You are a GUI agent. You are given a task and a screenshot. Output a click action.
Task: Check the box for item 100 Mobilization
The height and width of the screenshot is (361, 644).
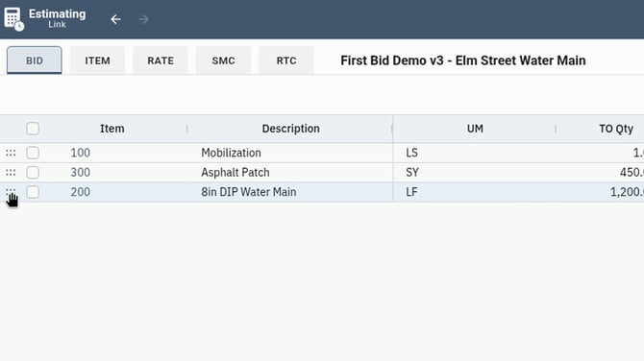point(33,153)
